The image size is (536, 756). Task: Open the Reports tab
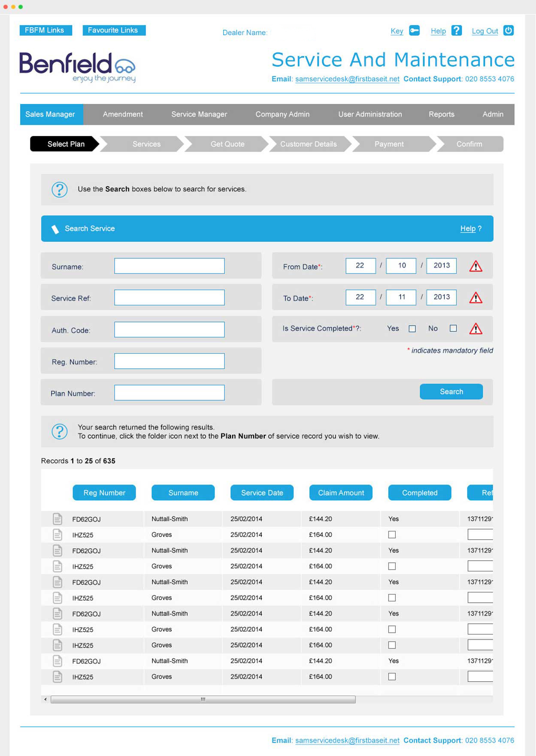441,114
